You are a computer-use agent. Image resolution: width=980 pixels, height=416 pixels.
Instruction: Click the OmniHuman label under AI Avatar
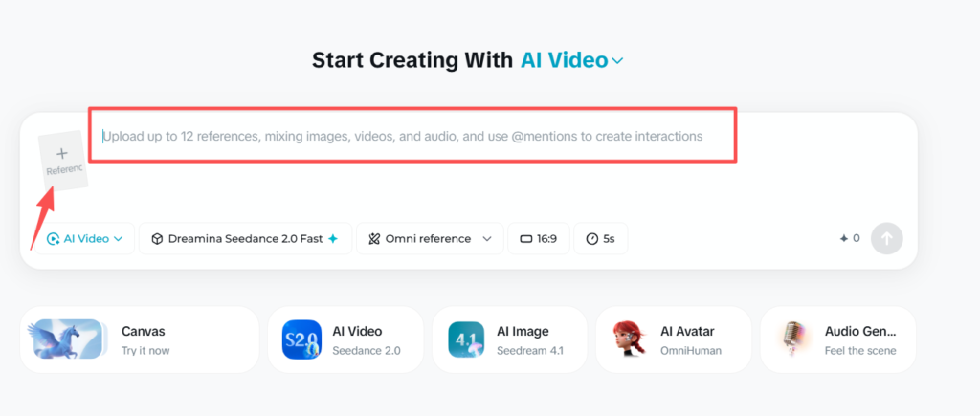691,350
